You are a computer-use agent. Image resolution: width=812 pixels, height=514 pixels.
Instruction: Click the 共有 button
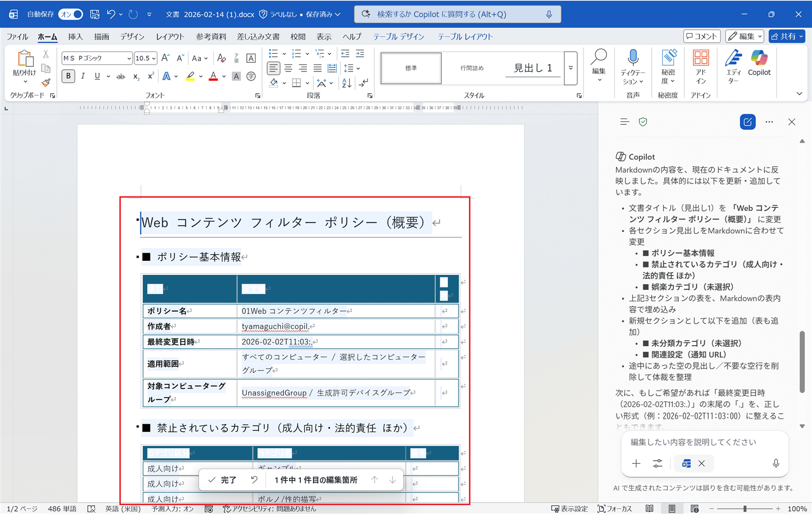click(x=787, y=36)
